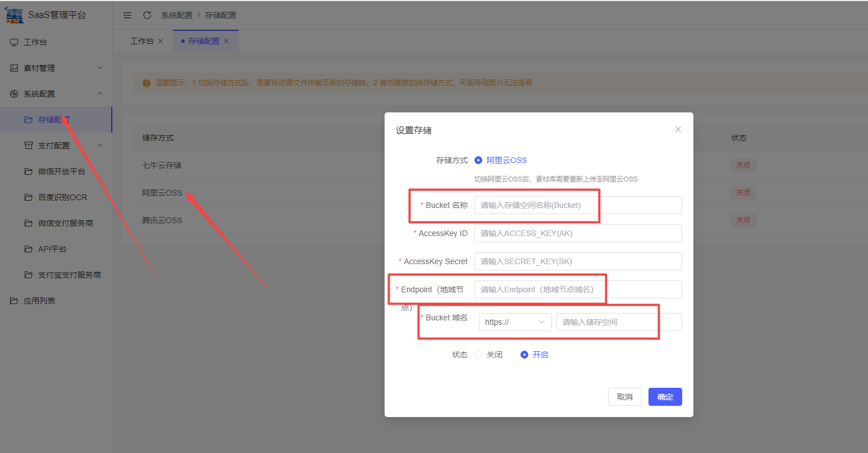Click the SaaS管理平台 logo icon

[x=14, y=15]
